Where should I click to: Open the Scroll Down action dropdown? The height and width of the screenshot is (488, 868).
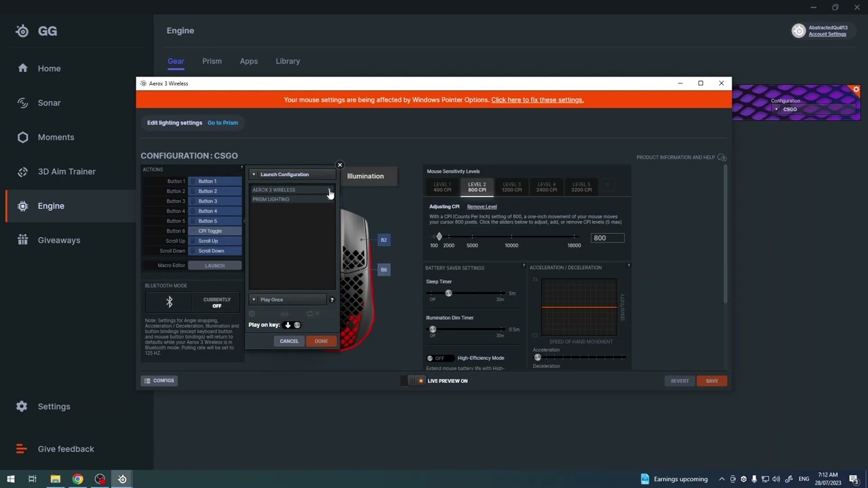[x=215, y=251]
